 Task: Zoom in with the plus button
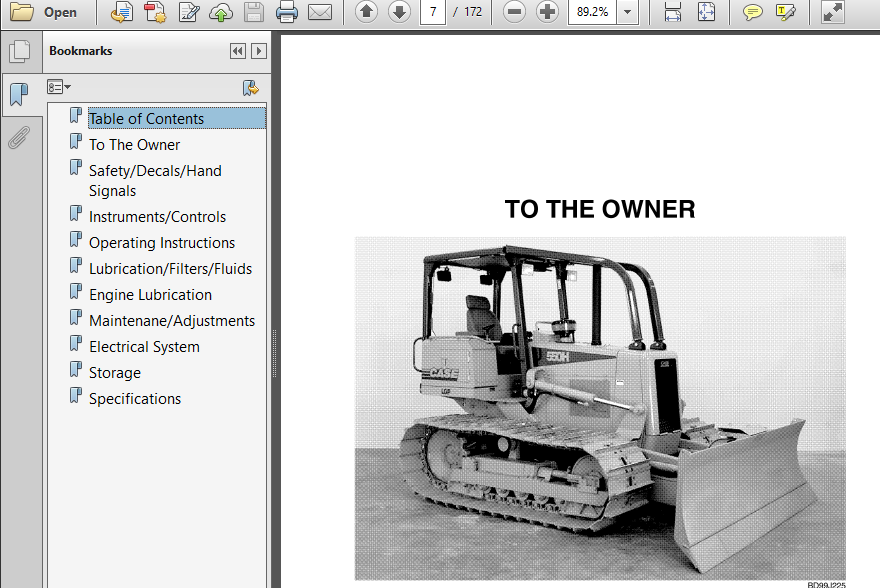547,12
